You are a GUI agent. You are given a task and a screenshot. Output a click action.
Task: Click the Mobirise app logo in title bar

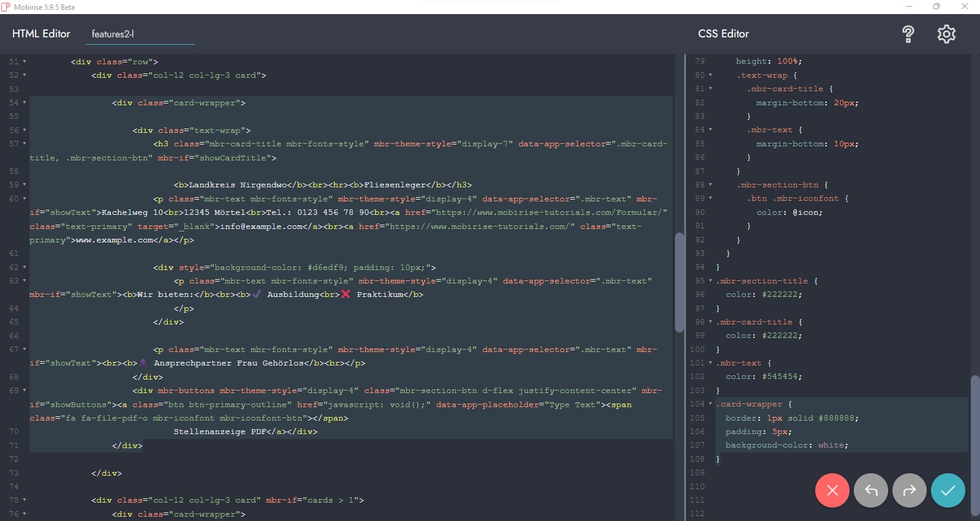6,7
